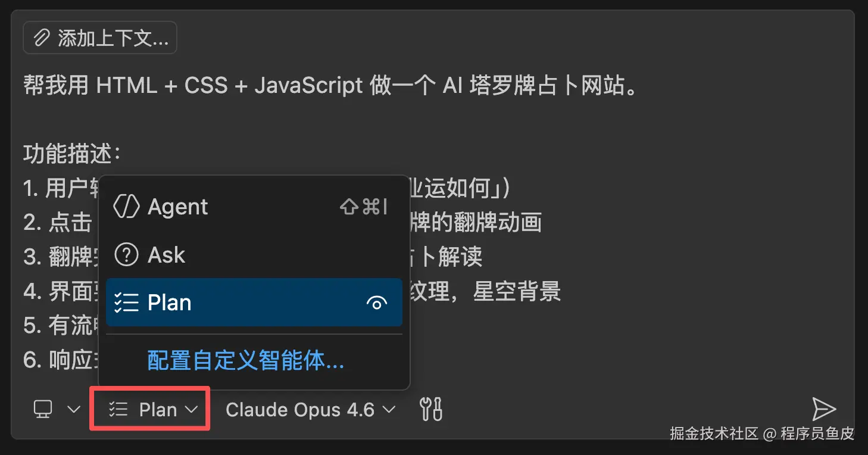Select the Plan mode selector in toolbar
868x455 pixels.
[x=150, y=409]
